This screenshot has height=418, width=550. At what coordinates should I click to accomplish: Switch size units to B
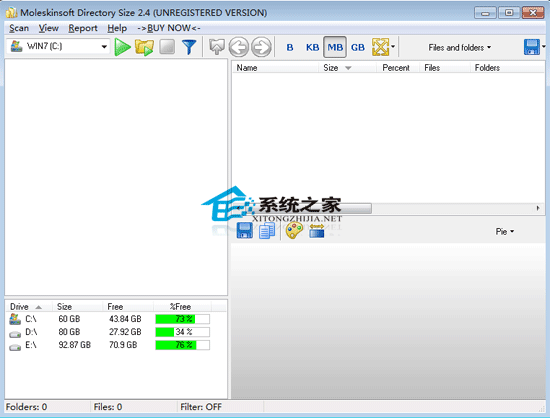290,47
